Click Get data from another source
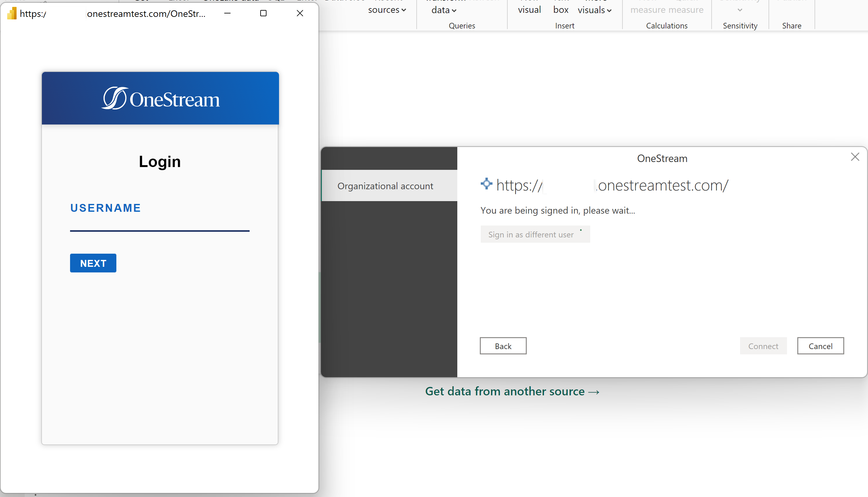The image size is (868, 497). [512, 391]
